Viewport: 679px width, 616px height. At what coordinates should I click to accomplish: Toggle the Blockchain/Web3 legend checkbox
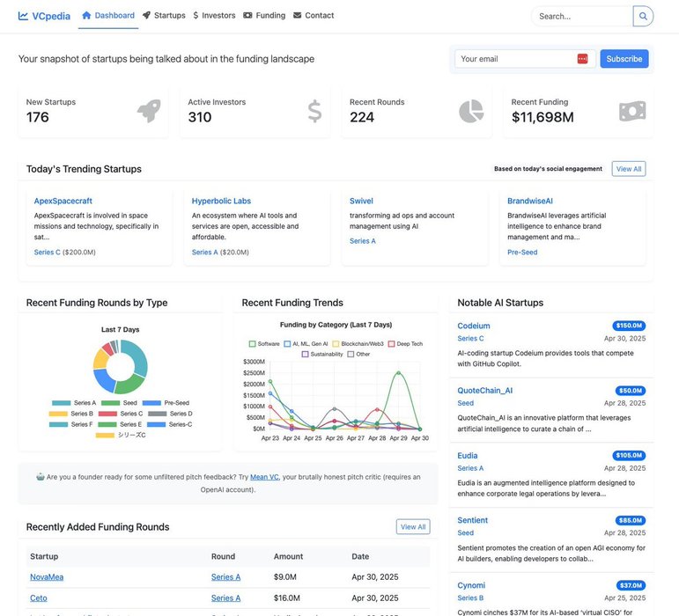coord(336,344)
